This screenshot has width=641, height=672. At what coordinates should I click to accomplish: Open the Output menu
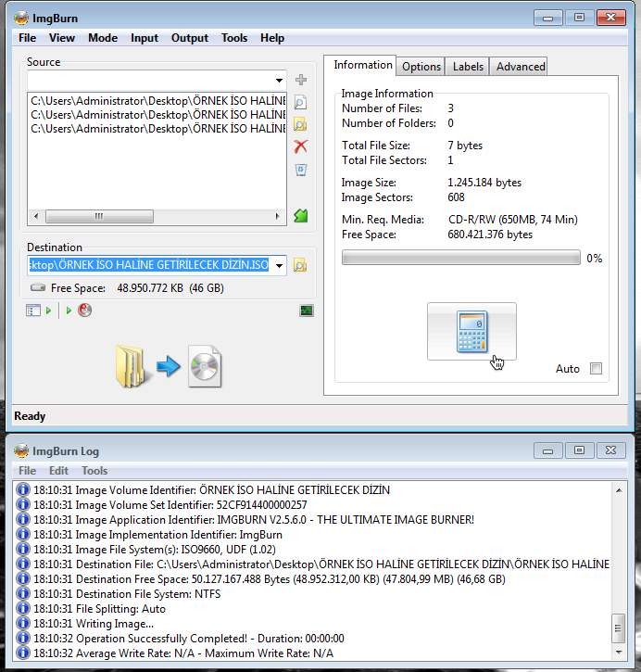pyautogui.click(x=190, y=38)
